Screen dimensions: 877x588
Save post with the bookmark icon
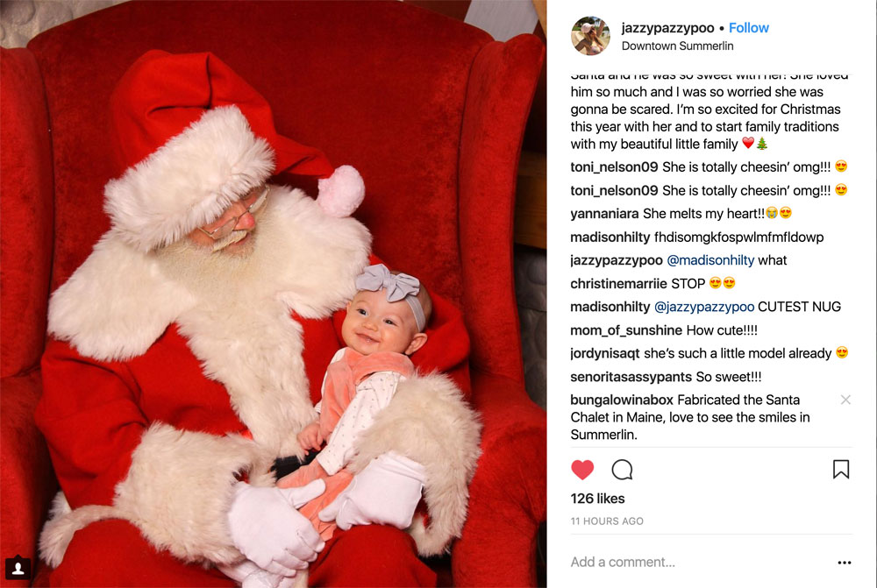(x=841, y=470)
